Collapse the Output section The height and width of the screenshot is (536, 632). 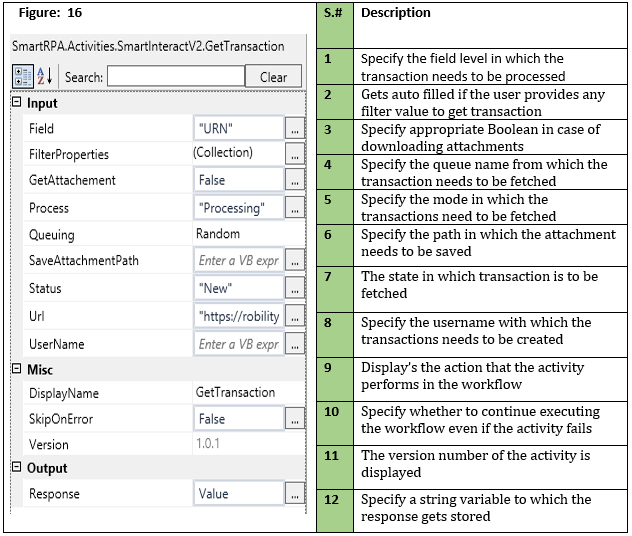tap(16, 468)
